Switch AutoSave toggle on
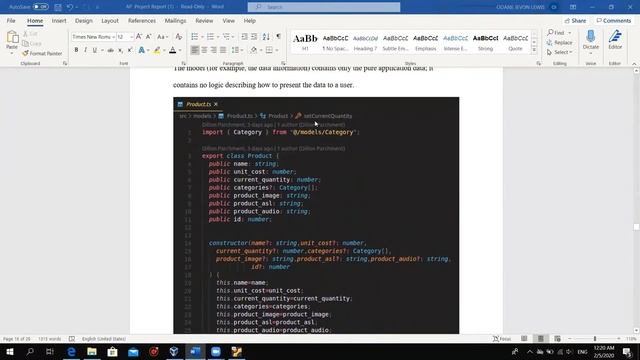This screenshot has width=640, height=360. pyautogui.click(x=40, y=7)
